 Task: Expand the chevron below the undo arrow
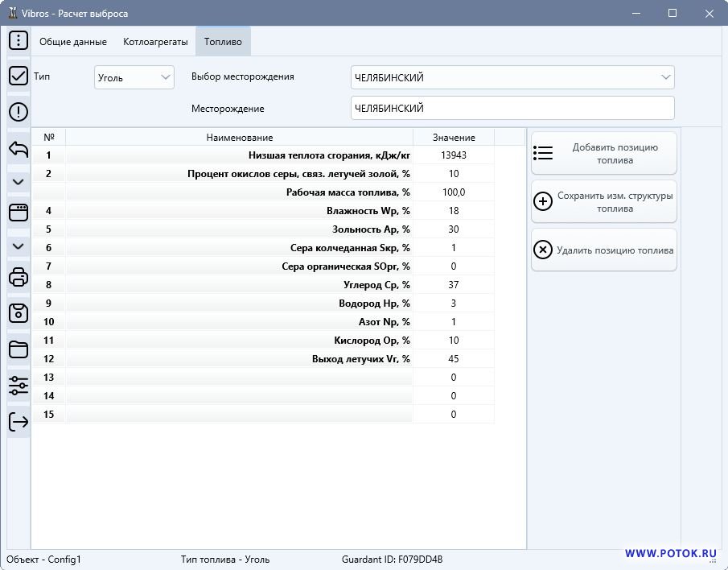(x=19, y=182)
